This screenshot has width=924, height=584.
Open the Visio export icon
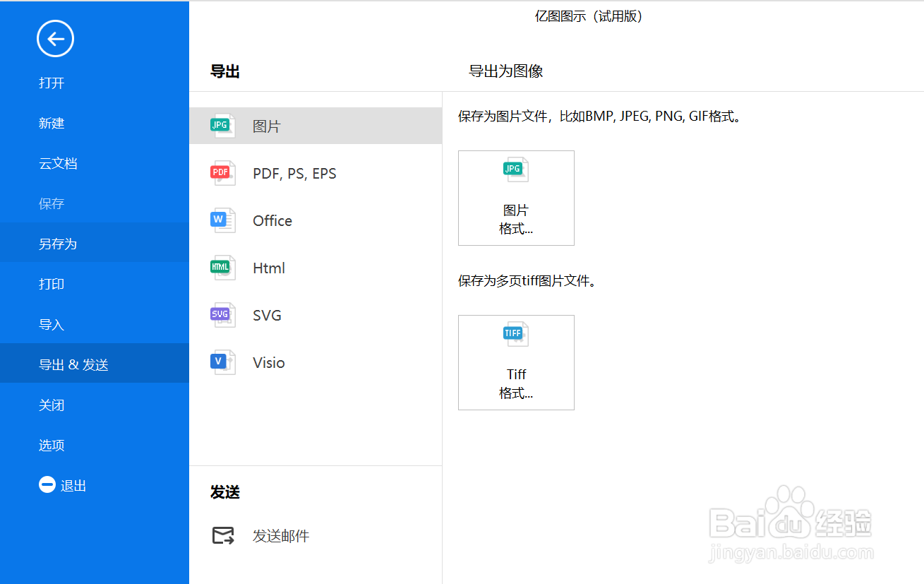tap(222, 362)
